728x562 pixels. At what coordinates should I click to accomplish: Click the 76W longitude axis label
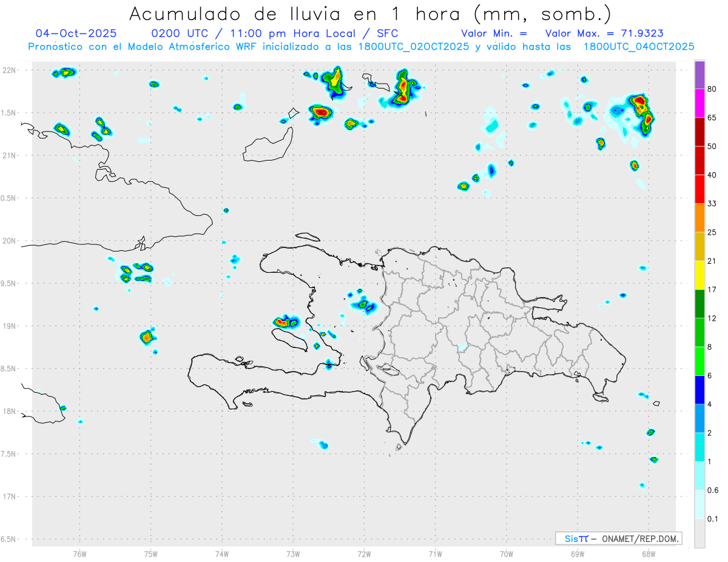(79, 554)
